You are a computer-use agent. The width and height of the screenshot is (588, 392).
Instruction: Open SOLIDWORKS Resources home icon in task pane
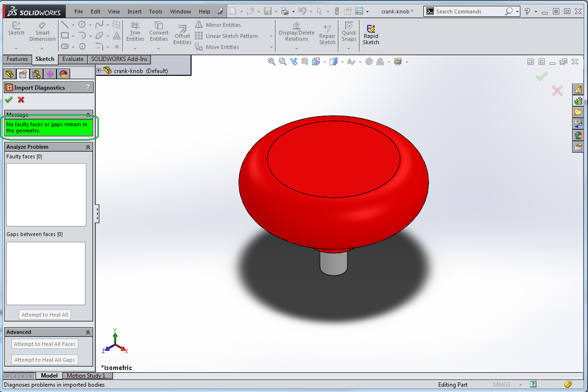pos(578,90)
